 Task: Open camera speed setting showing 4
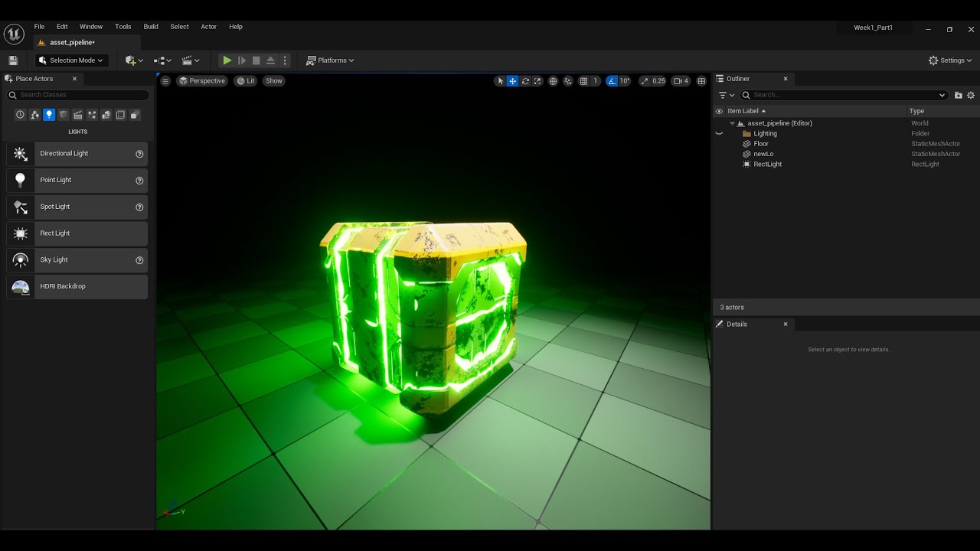[681, 81]
